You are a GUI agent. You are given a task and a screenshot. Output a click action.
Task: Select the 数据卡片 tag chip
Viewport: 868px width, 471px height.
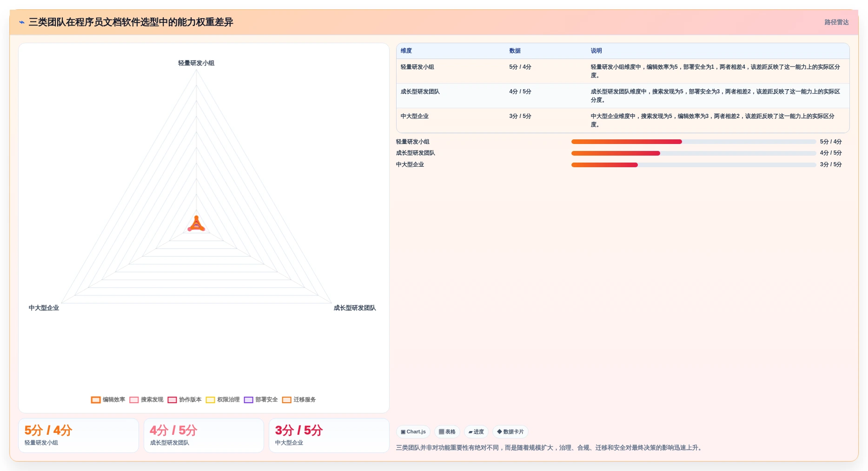tap(510, 432)
